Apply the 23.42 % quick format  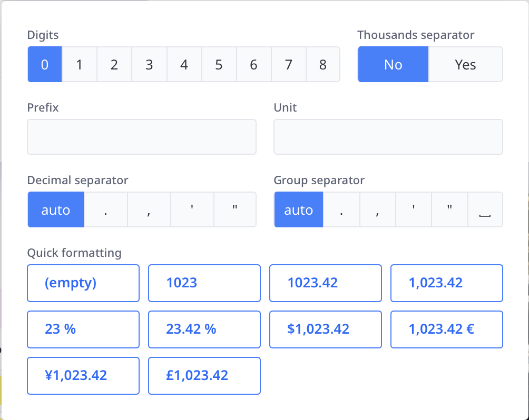[x=204, y=329]
